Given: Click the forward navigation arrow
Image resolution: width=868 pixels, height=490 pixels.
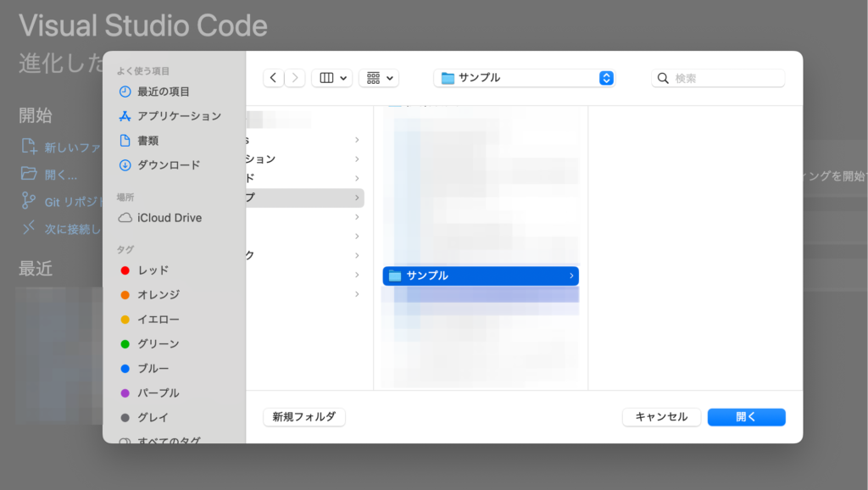Looking at the screenshot, I should pyautogui.click(x=295, y=78).
